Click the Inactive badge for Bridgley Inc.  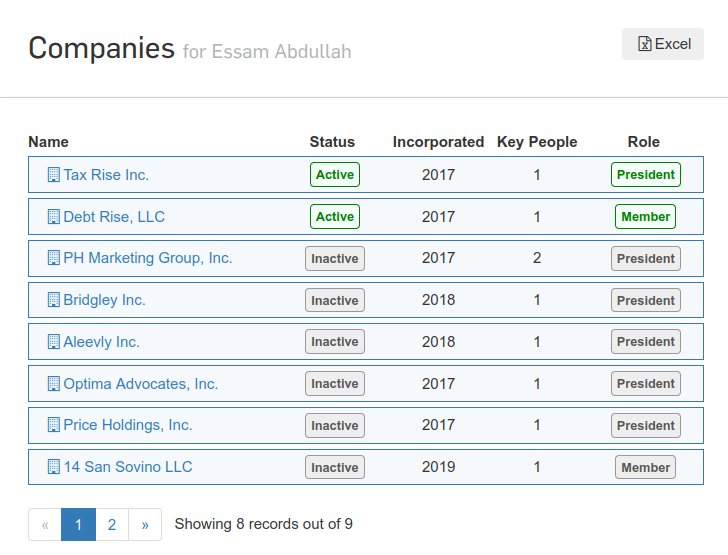pos(335,300)
